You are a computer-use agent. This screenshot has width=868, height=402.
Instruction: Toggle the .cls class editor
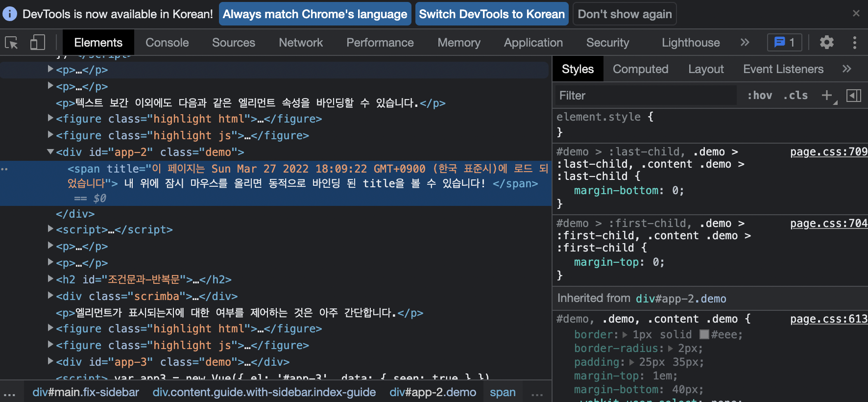[x=796, y=96]
